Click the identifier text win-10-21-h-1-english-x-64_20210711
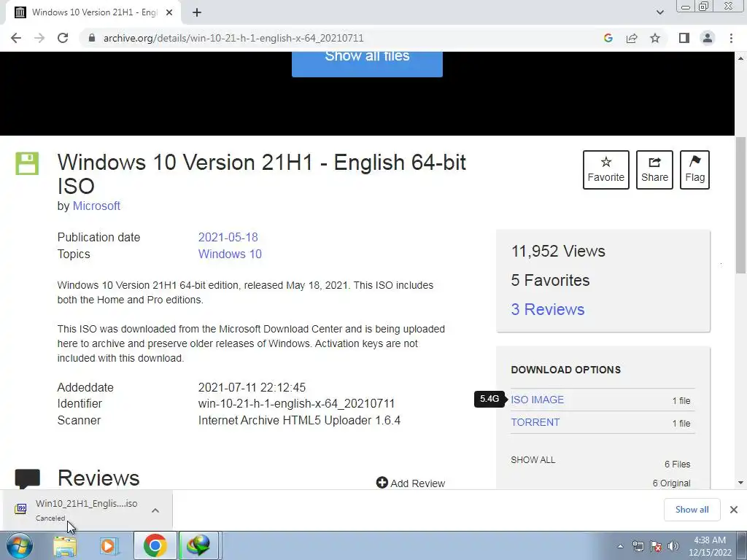The width and height of the screenshot is (747, 560). point(296,404)
